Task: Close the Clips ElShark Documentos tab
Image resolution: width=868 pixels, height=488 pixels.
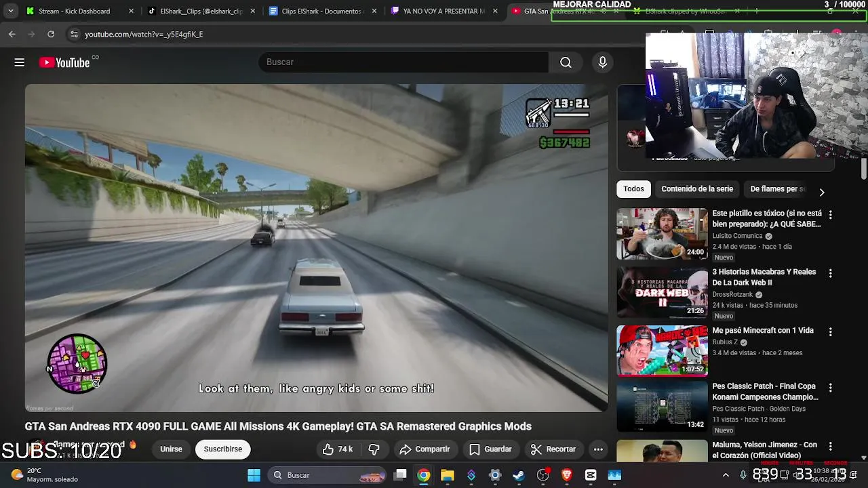Action: click(x=374, y=11)
